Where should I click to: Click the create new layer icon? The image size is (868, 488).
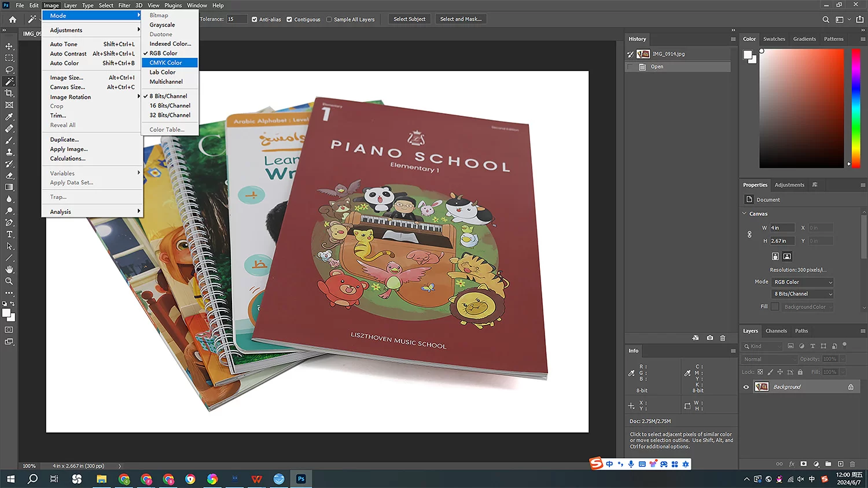point(840,464)
